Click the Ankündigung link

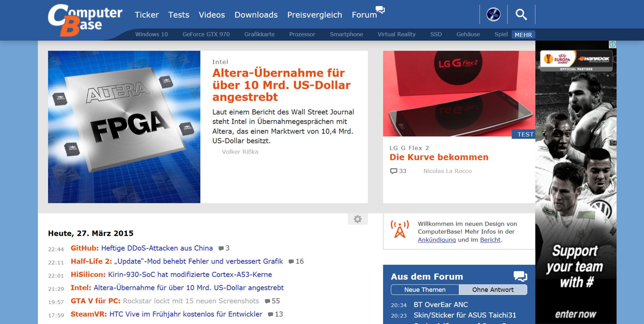tap(436, 240)
